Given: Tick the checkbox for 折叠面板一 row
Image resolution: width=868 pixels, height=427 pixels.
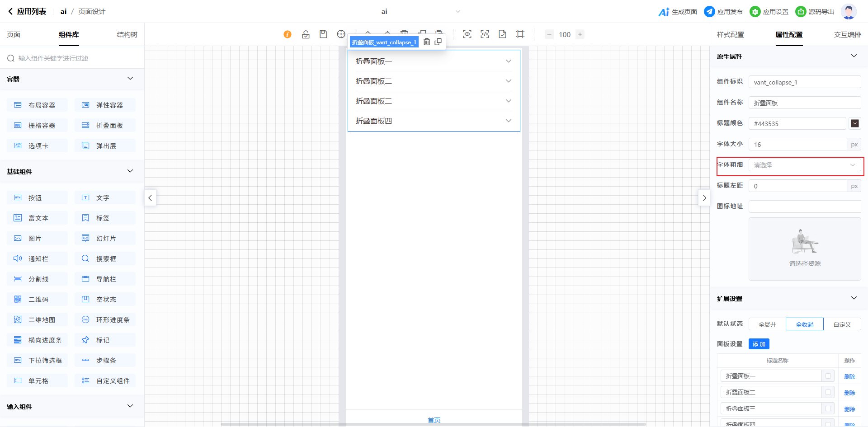Looking at the screenshot, I should coord(828,376).
